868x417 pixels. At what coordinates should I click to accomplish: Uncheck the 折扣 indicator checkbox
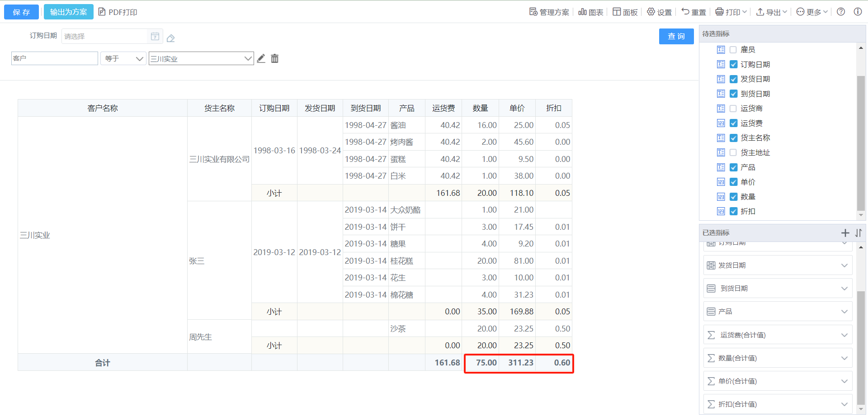click(733, 211)
